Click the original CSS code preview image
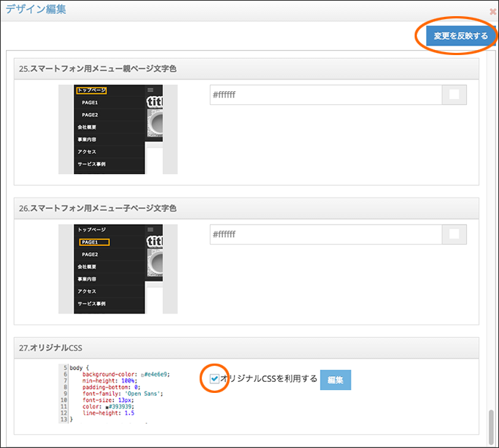The image size is (499, 448). point(115,394)
